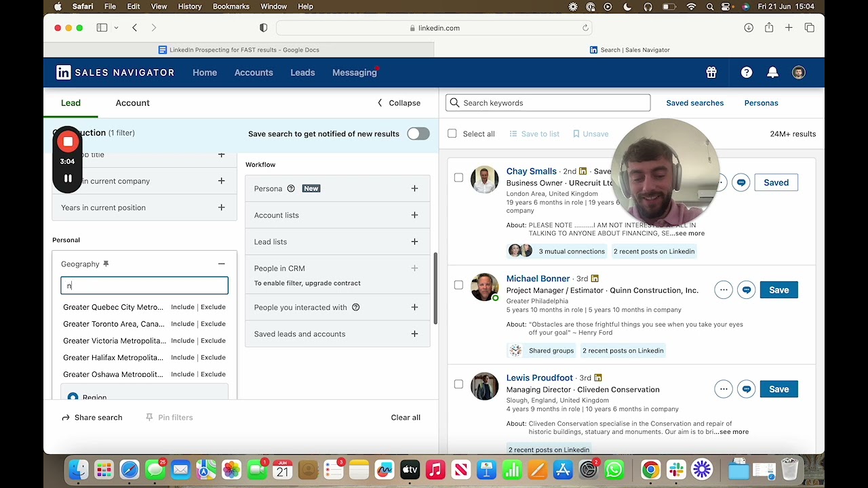Open the Bookmarks menu in menu bar

[231, 6]
